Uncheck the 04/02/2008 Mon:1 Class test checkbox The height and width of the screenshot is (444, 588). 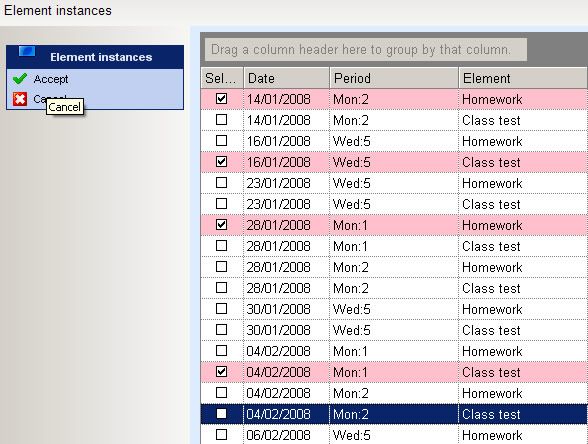[222, 372]
